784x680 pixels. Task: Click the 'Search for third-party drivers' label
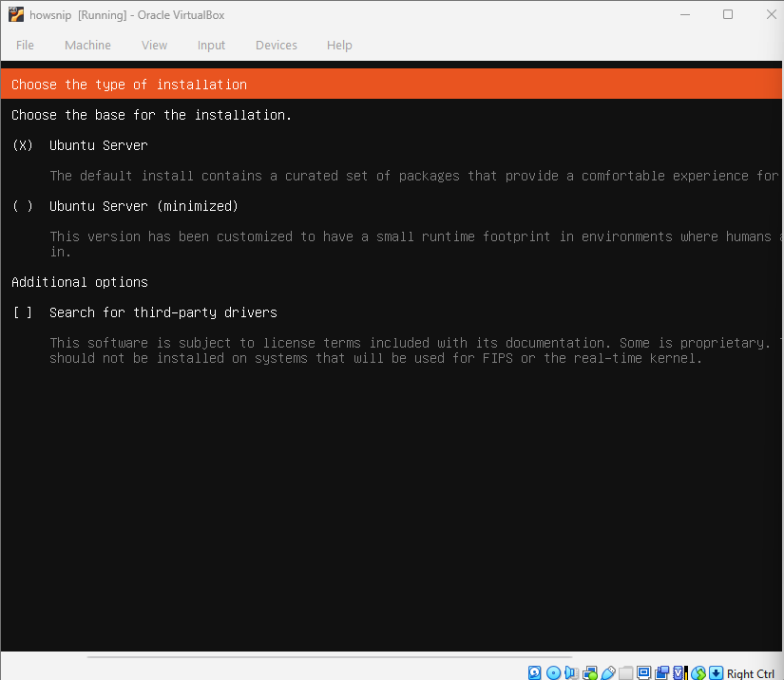click(x=163, y=312)
